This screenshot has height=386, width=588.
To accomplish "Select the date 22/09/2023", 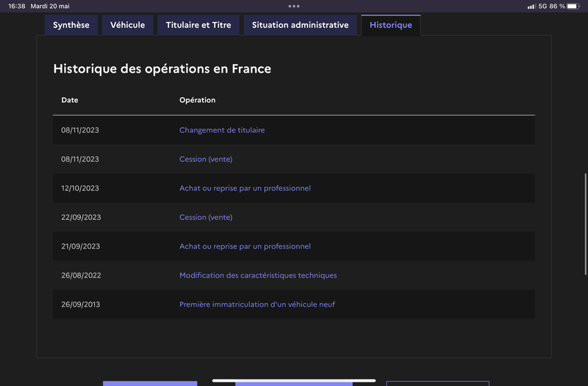I will [81, 217].
